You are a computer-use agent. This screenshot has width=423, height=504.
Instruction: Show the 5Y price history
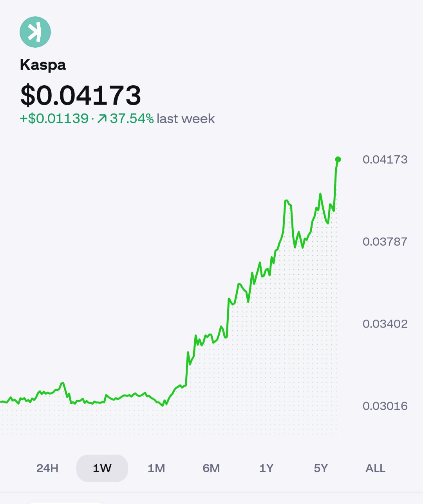[x=321, y=468]
